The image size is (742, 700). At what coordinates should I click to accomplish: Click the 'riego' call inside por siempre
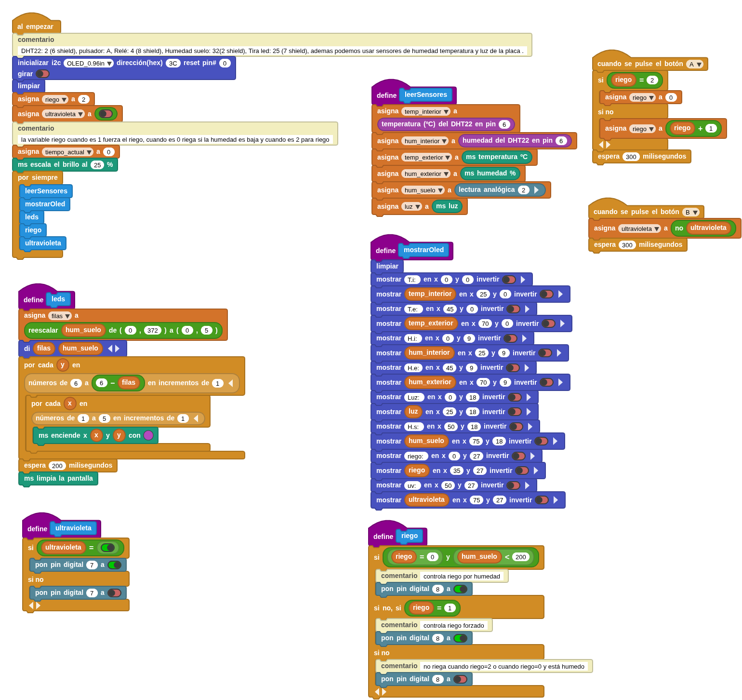33,230
